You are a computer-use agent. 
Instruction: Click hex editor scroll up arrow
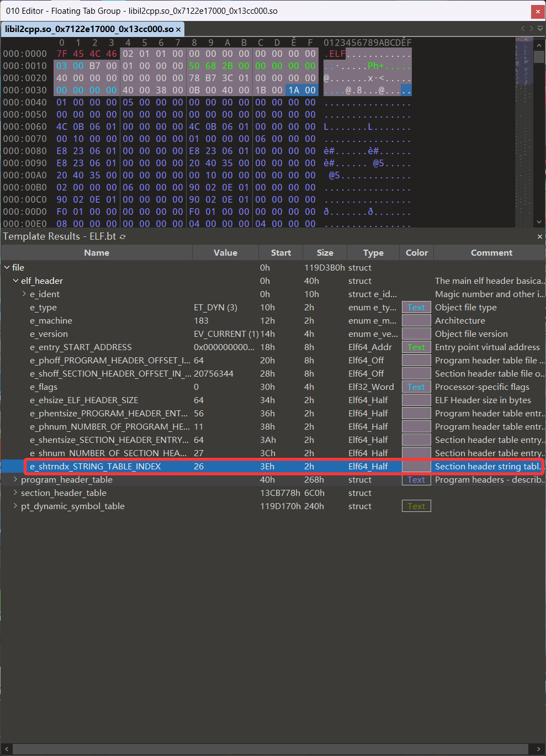[539, 45]
